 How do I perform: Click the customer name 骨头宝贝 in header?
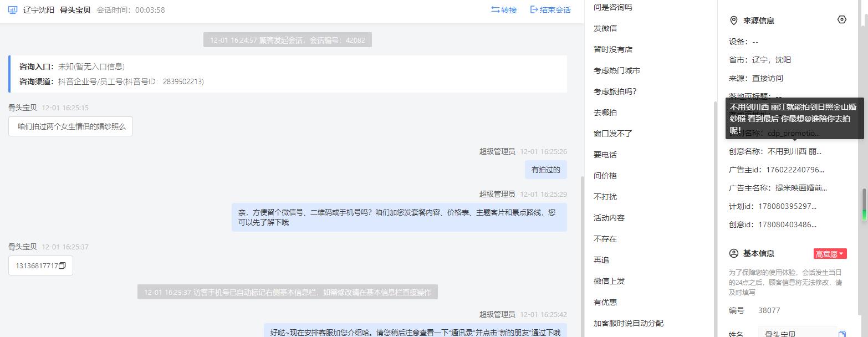(x=75, y=10)
